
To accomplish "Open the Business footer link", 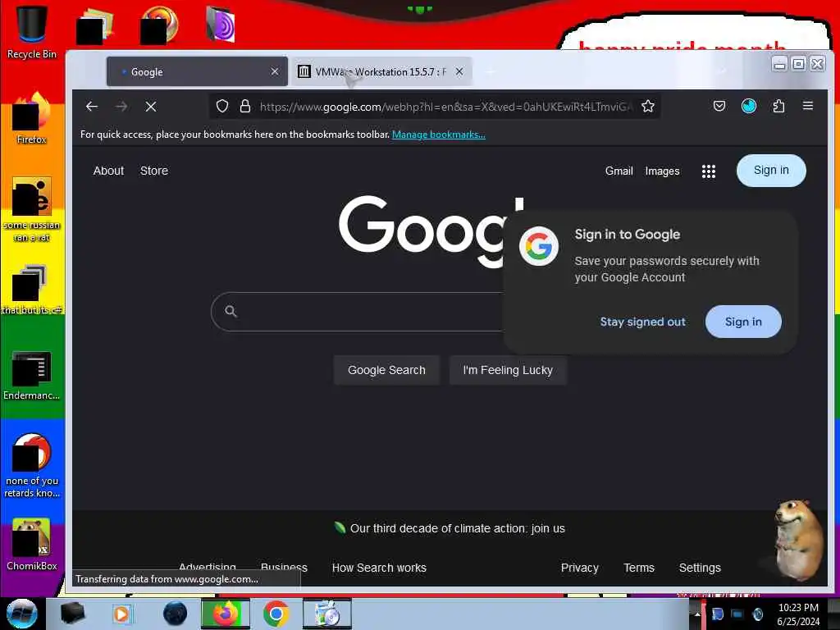I will click(x=284, y=568).
